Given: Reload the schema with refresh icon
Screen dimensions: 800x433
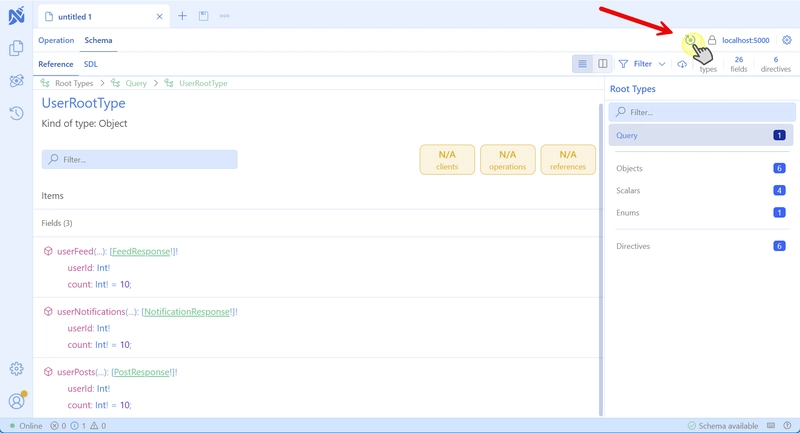Looking at the screenshot, I should [x=690, y=40].
